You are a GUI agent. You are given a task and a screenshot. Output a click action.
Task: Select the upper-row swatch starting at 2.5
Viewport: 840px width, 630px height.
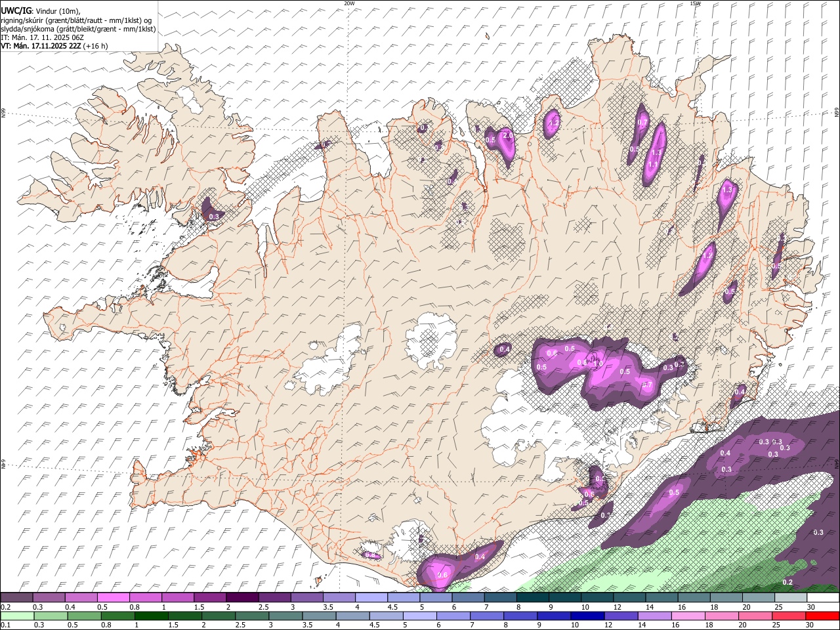[x=274, y=598]
